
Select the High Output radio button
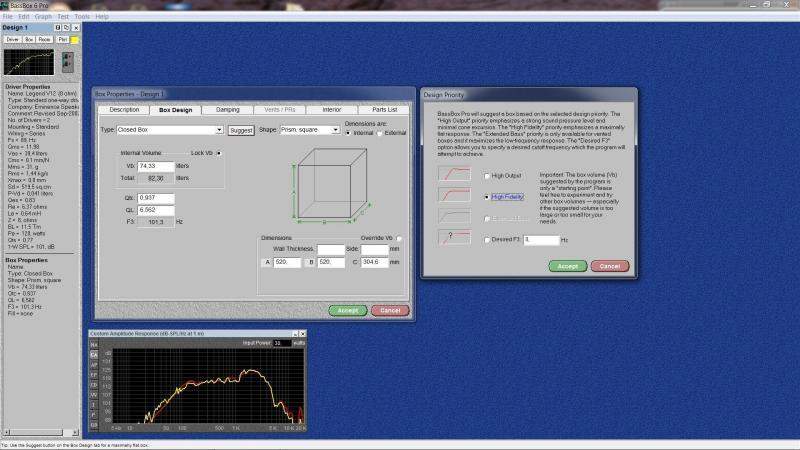tap(487, 174)
